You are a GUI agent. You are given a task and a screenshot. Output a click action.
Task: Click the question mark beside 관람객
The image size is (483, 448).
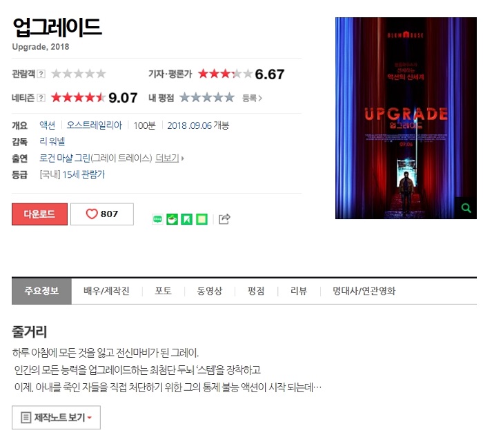[41, 74]
